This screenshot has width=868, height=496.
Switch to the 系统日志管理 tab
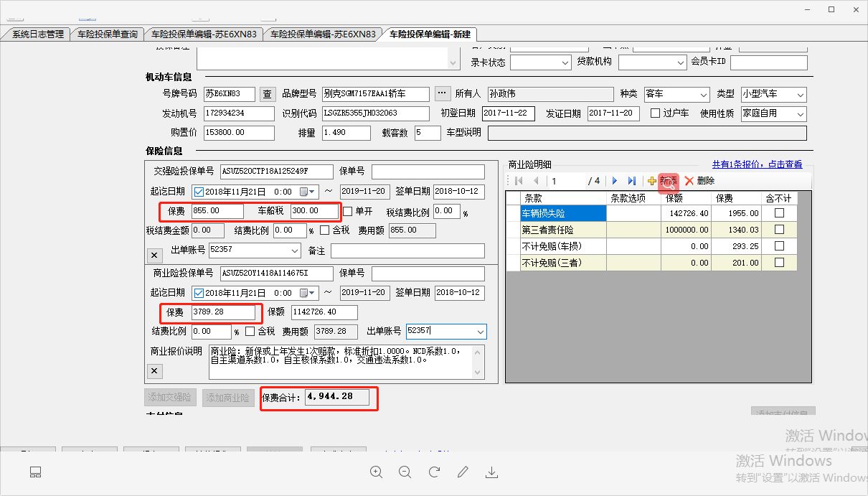pos(37,34)
